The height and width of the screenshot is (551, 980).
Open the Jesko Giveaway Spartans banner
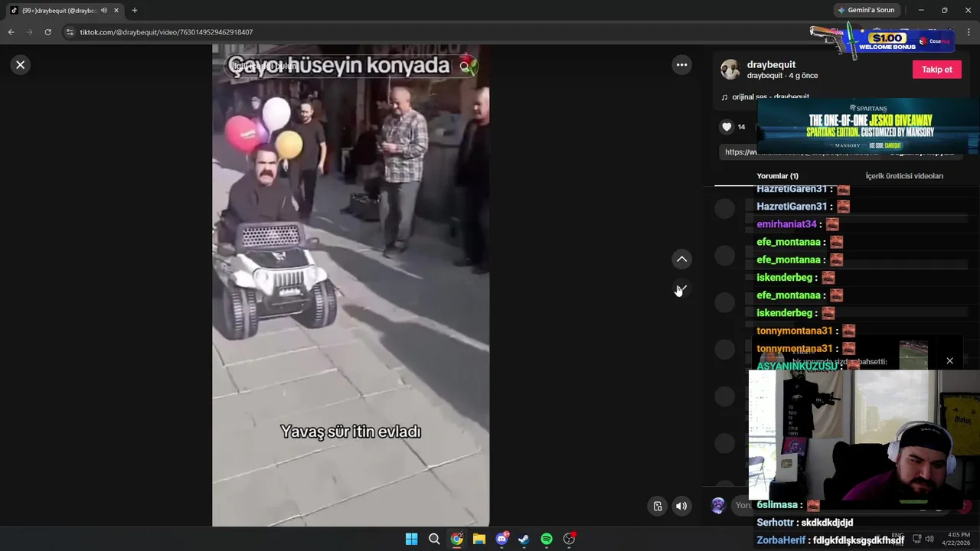click(868, 126)
